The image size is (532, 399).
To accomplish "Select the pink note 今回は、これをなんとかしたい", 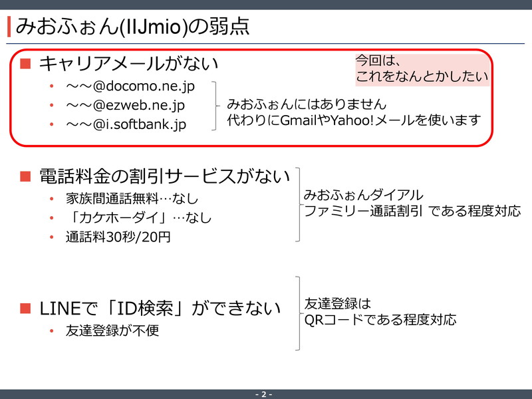I will [422, 70].
